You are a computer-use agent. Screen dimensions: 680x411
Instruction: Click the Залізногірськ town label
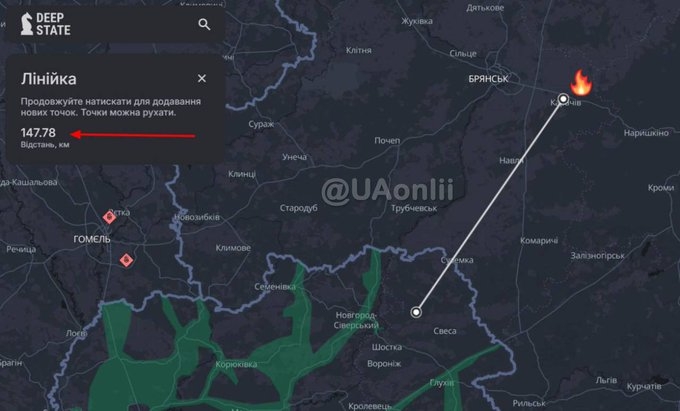click(598, 256)
